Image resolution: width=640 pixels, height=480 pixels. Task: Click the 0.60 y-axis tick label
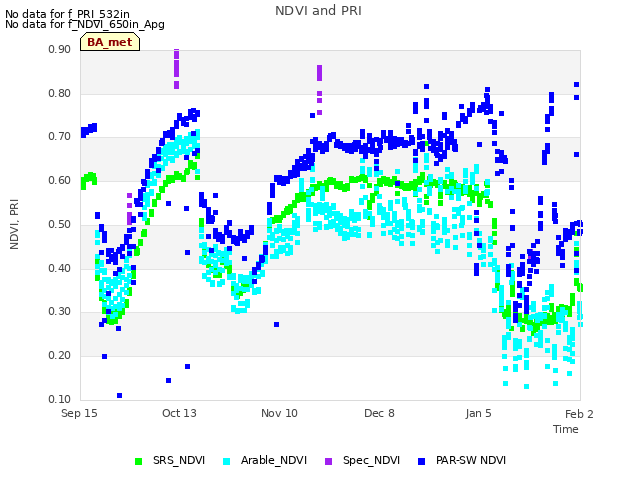click(x=59, y=180)
